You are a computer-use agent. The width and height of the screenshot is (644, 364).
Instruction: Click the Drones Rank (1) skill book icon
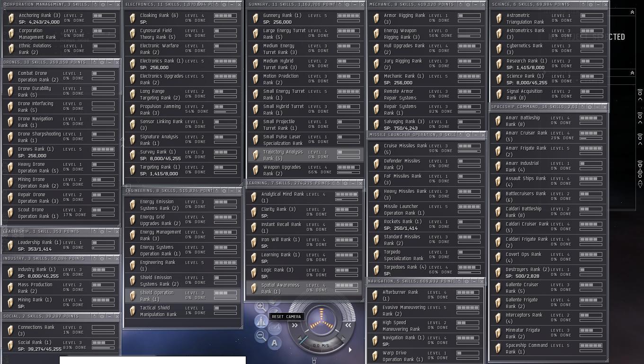[11, 152]
